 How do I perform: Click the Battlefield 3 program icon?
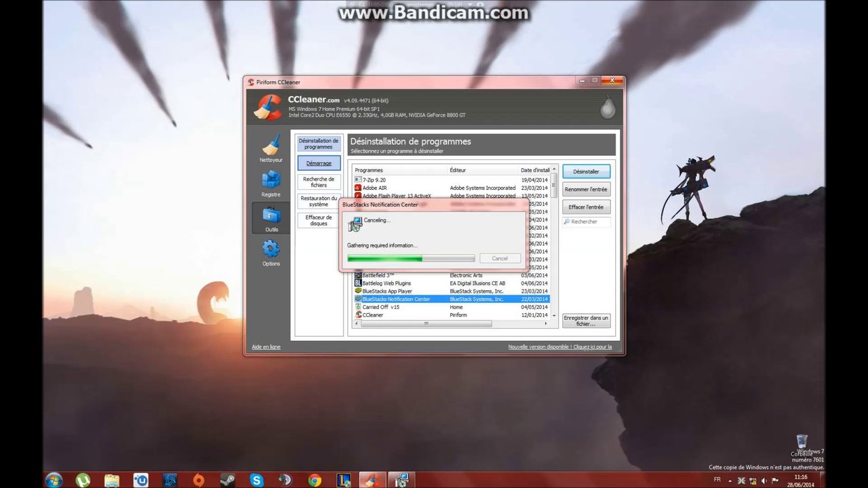[x=357, y=275]
